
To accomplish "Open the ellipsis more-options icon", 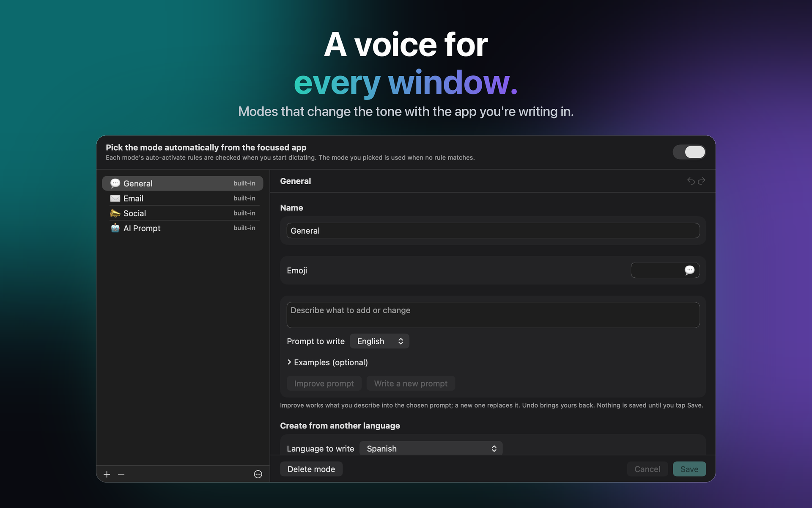I will click(258, 475).
